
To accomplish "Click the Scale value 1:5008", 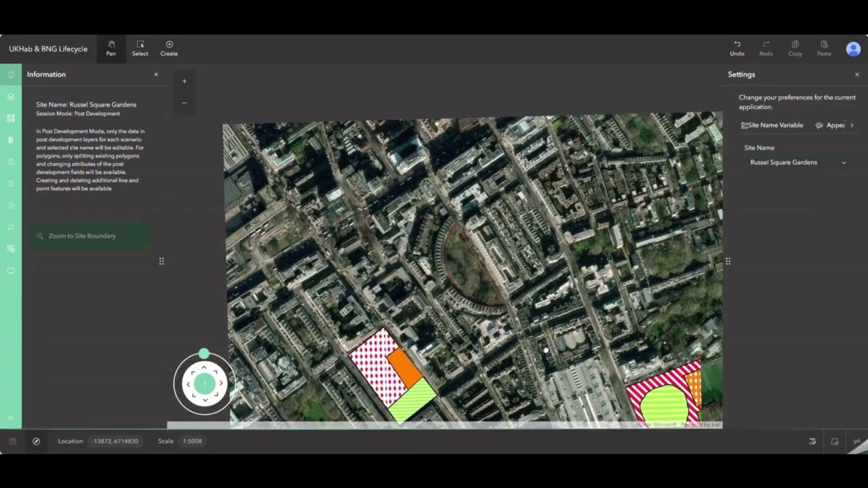I will (193, 441).
